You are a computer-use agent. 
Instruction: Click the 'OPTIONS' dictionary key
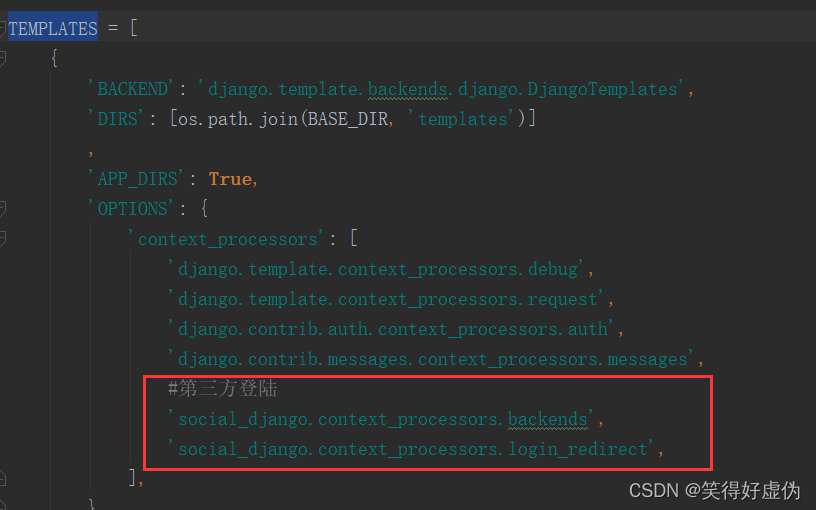(x=130, y=209)
